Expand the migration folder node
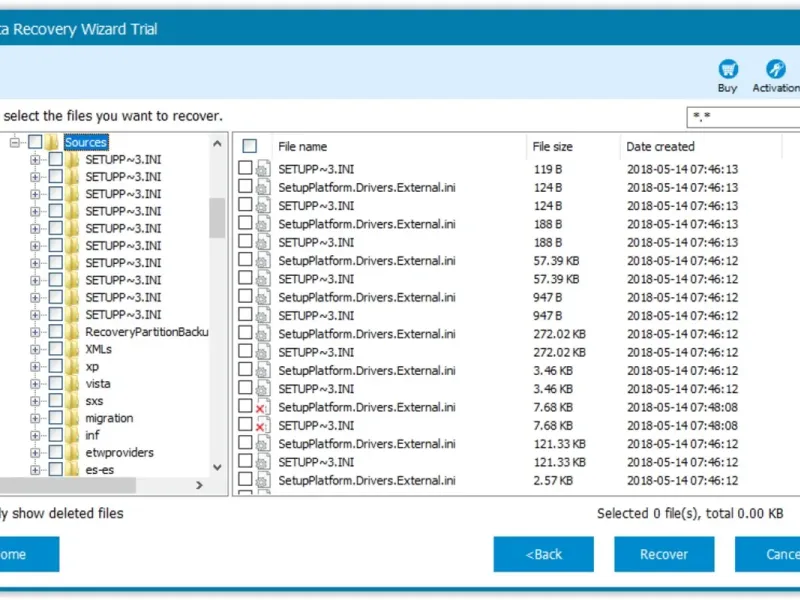 click(x=35, y=418)
